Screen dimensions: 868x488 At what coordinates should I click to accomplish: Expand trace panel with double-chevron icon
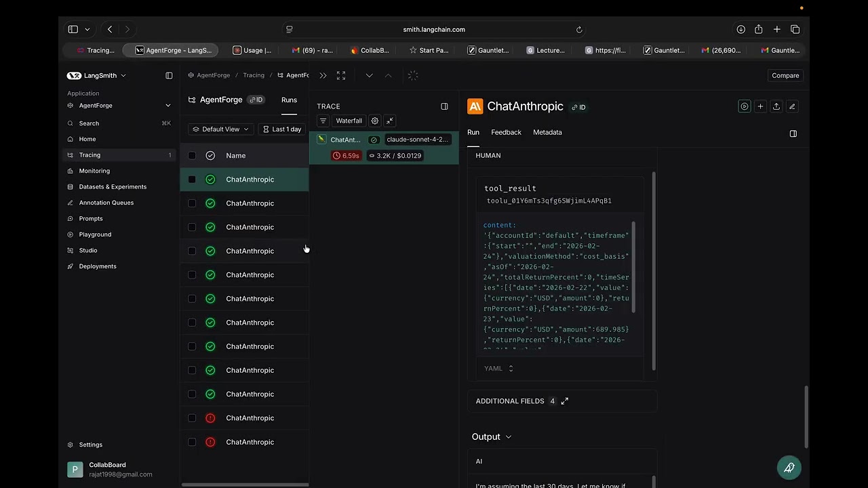[x=323, y=75]
